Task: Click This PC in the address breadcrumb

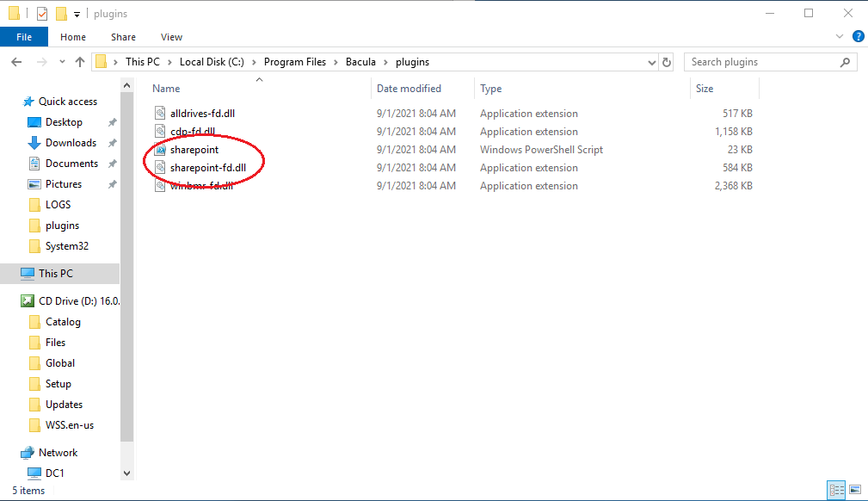Action: (142, 62)
